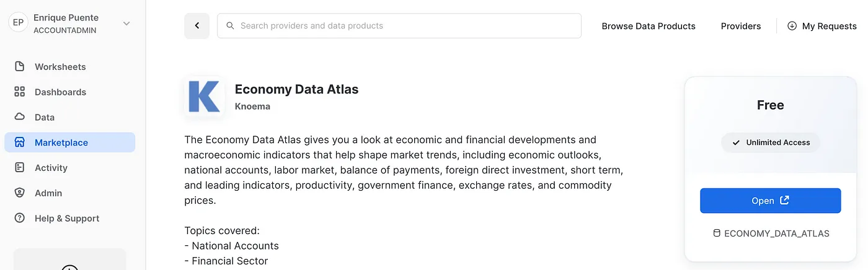Click the Help & Support question icon
The image size is (868, 270).
(x=20, y=218)
